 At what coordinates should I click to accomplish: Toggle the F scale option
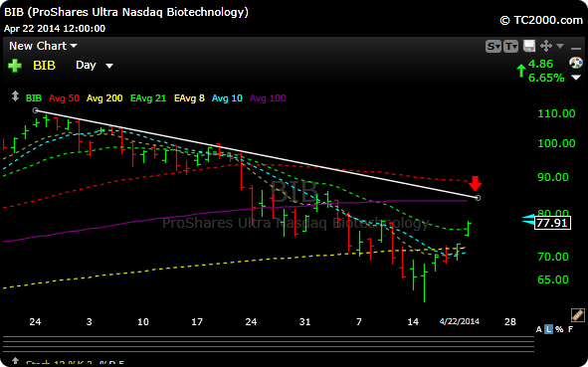pyautogui.click(x=570, y=329)
